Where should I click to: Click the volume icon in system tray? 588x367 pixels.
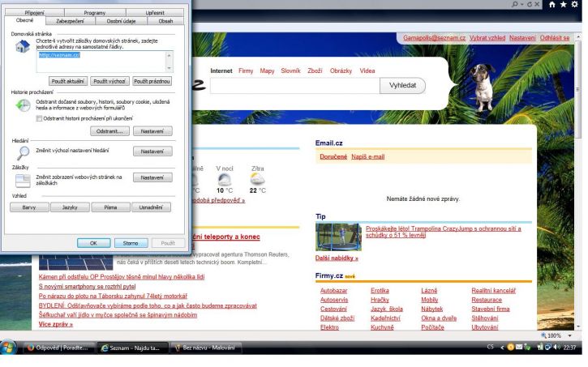click(557, 348)
